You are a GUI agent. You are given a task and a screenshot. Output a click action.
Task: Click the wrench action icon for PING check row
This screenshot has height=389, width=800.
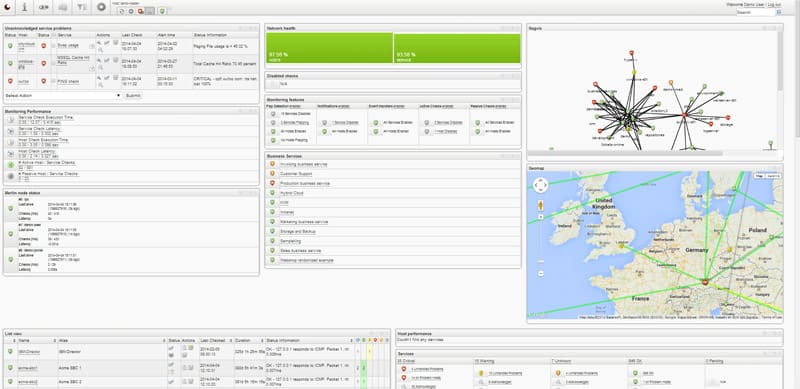coord(99,78)
